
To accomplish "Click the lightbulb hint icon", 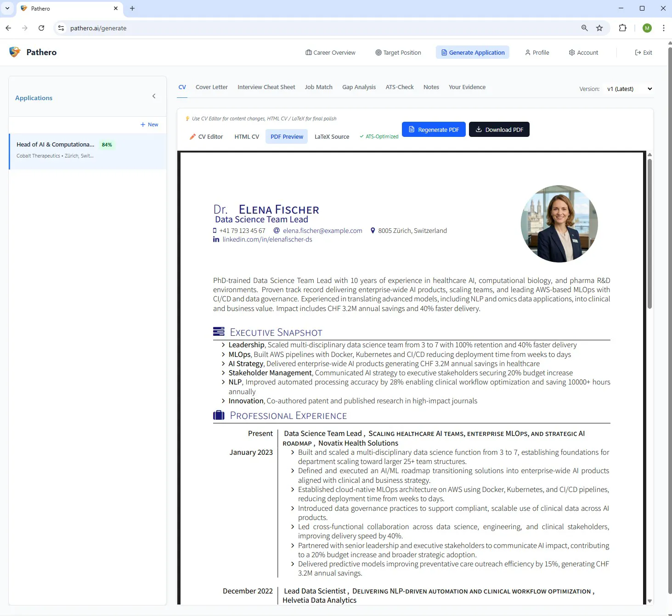I will pos(187,119).
